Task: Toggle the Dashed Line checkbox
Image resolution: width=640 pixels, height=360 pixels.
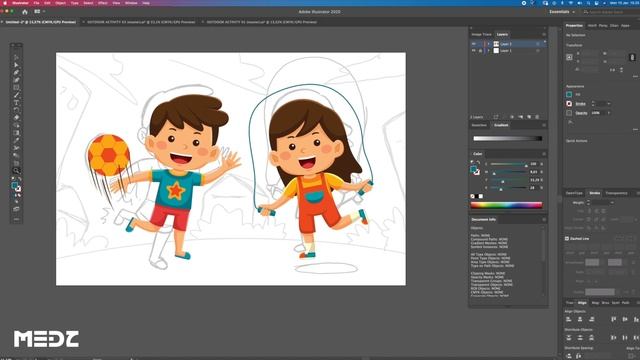Action: (x=567, y=238)
